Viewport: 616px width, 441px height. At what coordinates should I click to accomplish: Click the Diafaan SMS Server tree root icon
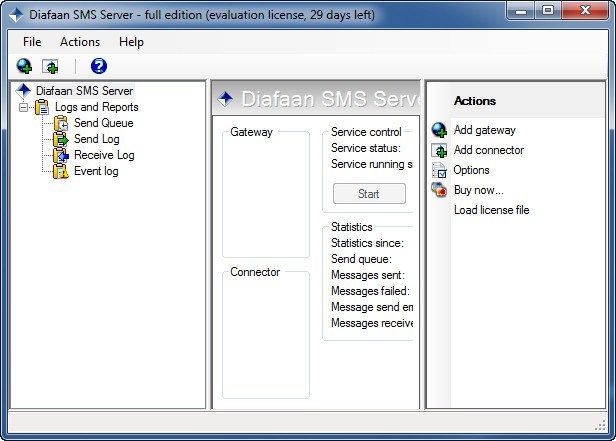coord(23,91)
